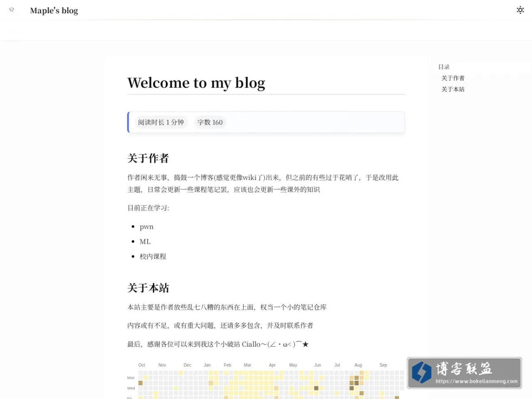Click the 阅读时长 1 分钟 badge
This screenshot has height=399, width=532.
(x=161, y=122)
